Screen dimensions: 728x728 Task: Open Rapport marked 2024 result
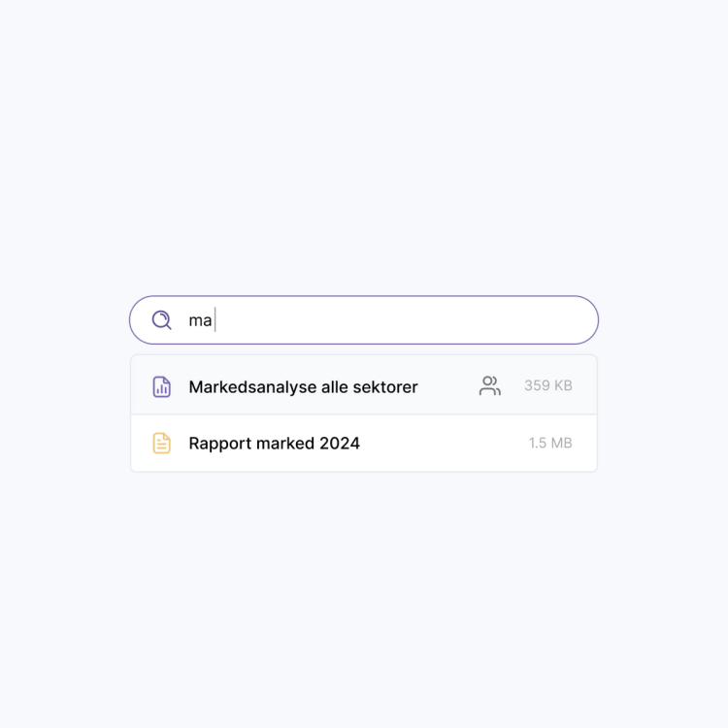[274, 444]
